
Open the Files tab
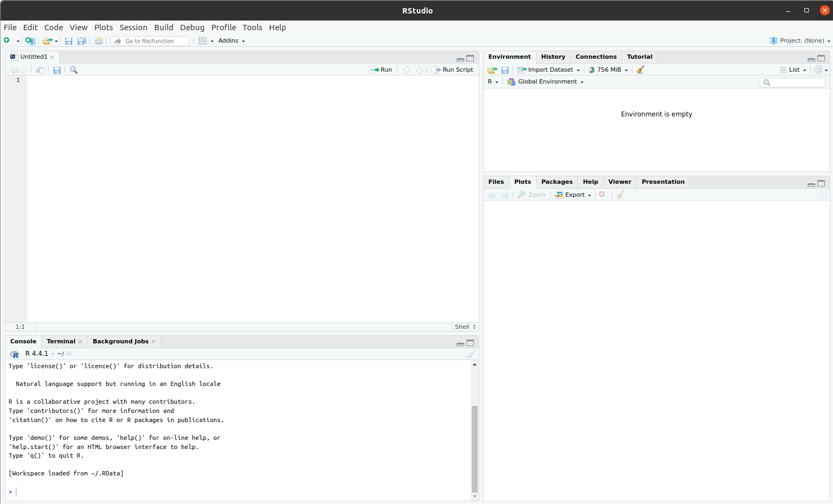[x=496, y=182]
